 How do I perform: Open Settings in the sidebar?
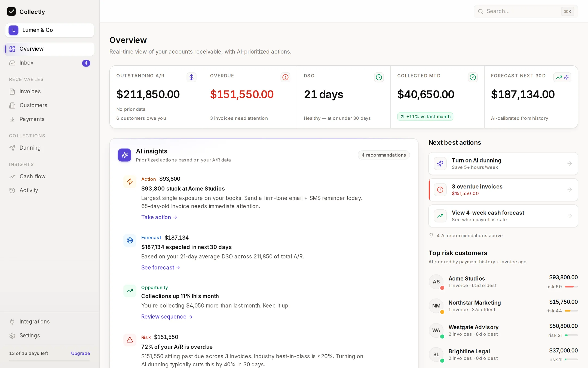pos(50,336)
